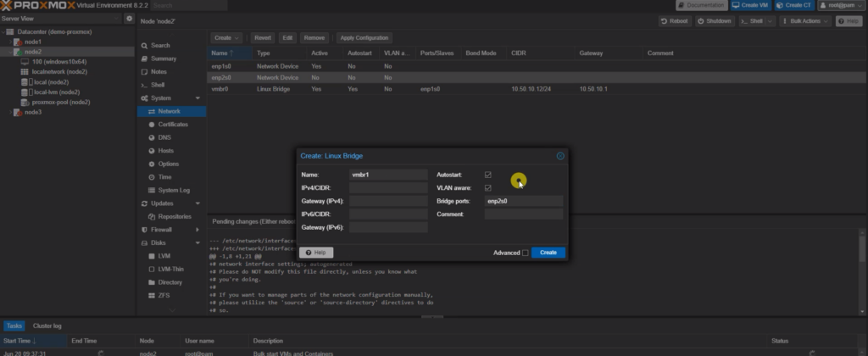
Task: Open the Repositories page
Action: click(x=175, y=216)
